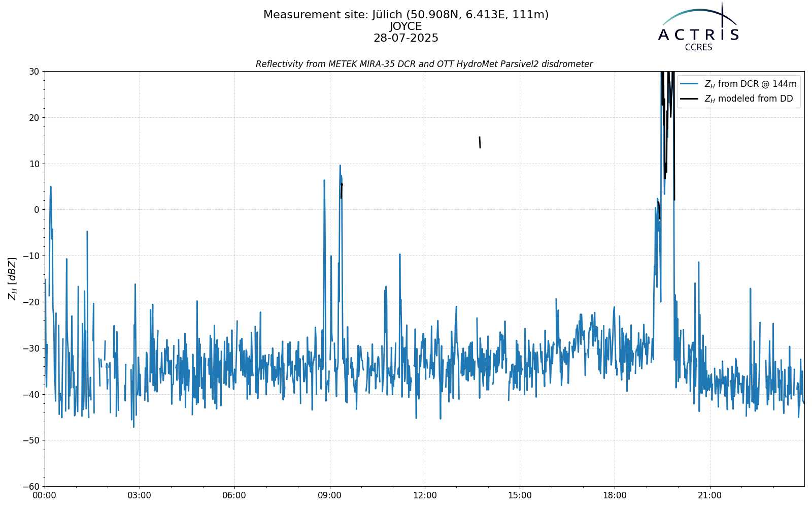The height and width of the screenshot is (508, 812).
Task: Select the 'ZH from DCR @ 144m' legend label
Action: point(750,84)
